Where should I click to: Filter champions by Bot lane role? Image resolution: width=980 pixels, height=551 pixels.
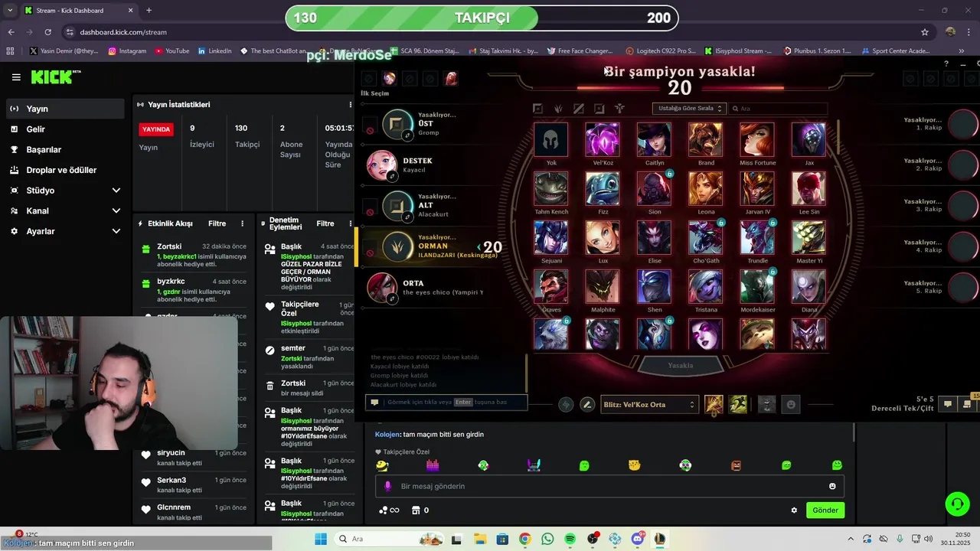point(599,109)
